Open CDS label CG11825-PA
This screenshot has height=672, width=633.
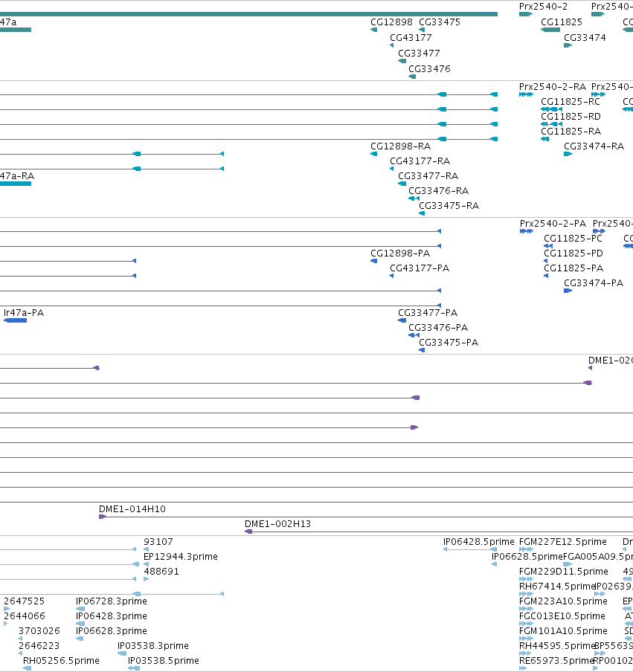click(x=573, y=268)
